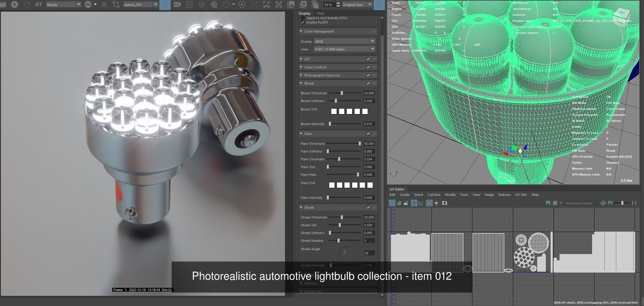Click the snapshot frame icon in toolbar
This screenshot has width=644, height=306.
(x=266, y=4)
